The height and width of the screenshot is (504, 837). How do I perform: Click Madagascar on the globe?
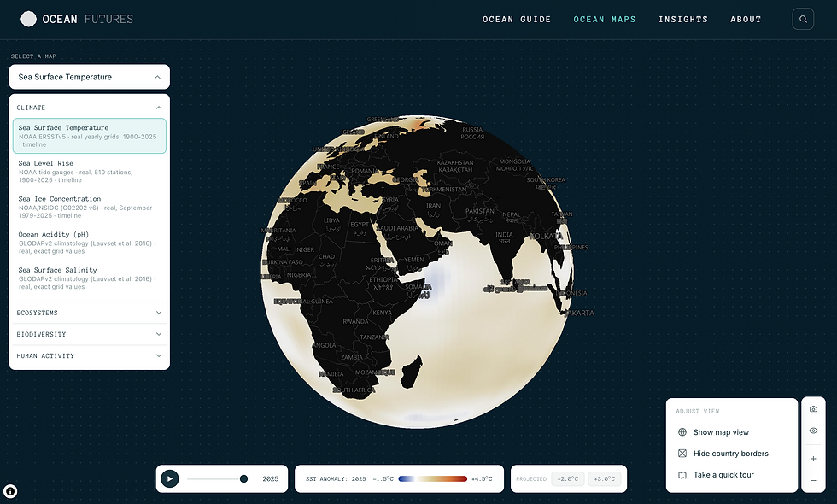coord(411,372)
